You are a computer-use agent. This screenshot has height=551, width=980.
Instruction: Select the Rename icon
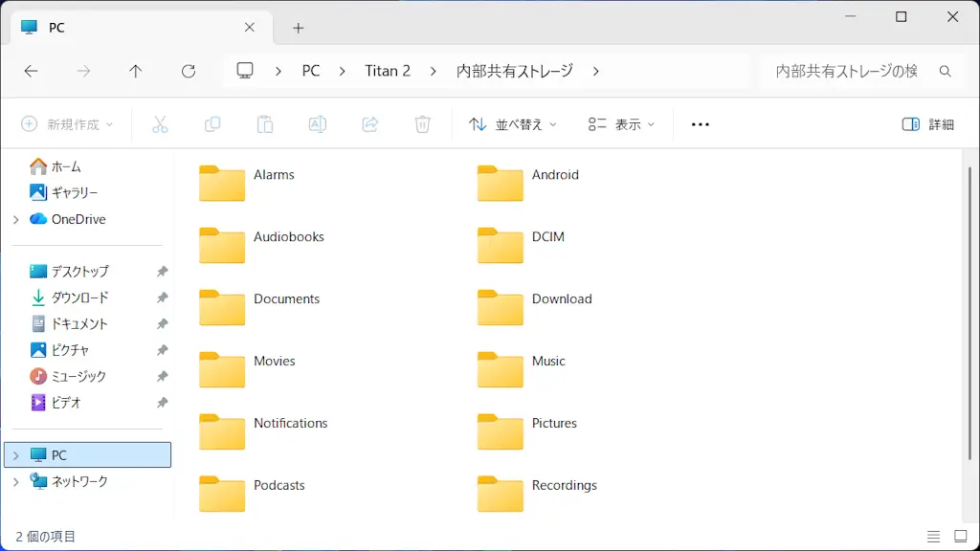[318, 123]
